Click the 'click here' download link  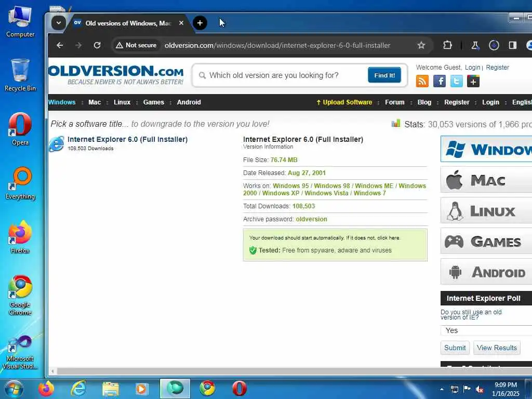(x=388, y=238)
